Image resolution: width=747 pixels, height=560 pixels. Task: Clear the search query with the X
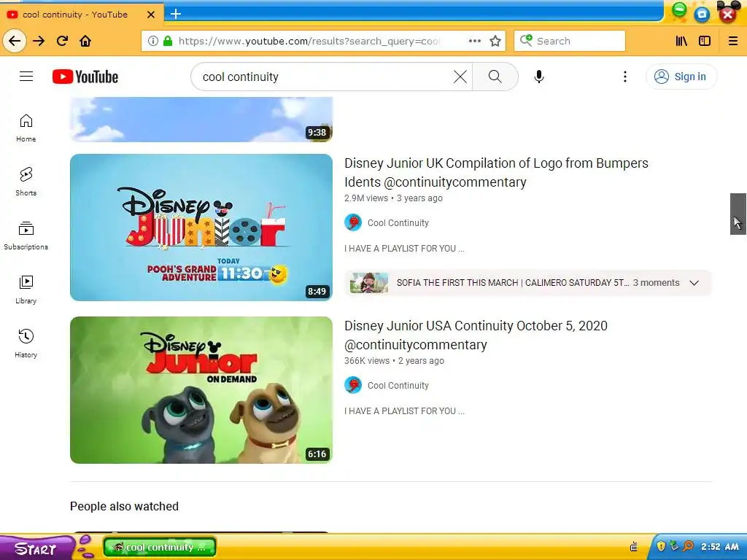coord(460,77)
